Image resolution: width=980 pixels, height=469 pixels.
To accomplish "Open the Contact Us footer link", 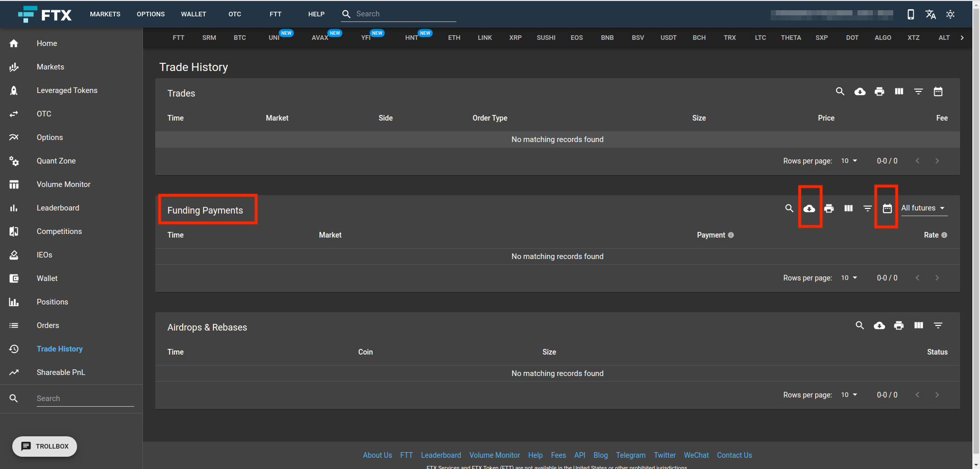I will (734, 455).
